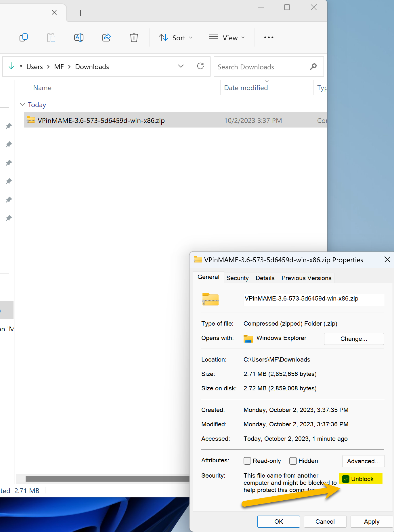
Task: Click the Size on disk value
Action: click(x=280, y=388)
